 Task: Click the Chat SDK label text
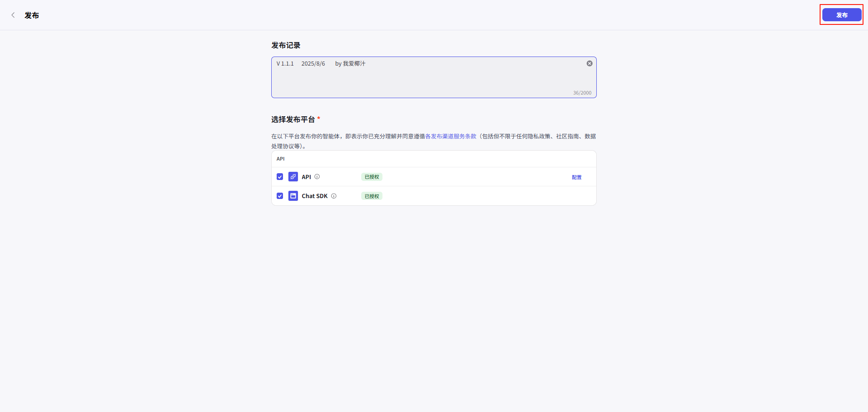tap(315, 196)
